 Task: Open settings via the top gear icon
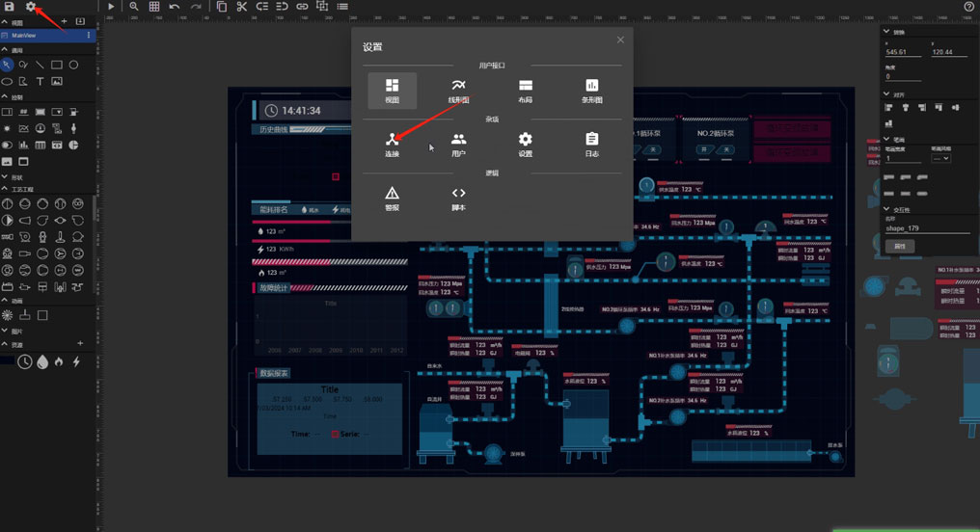[x=31, y=7]
